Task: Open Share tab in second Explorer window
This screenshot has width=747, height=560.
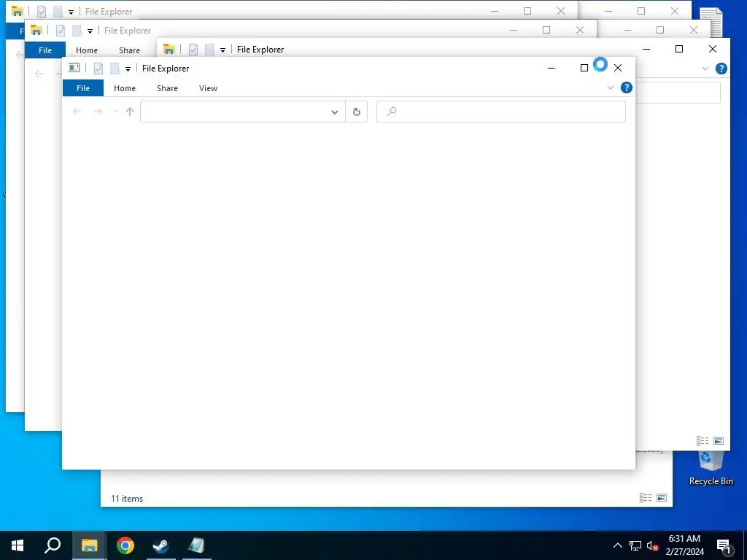Action: click(130, 50)
